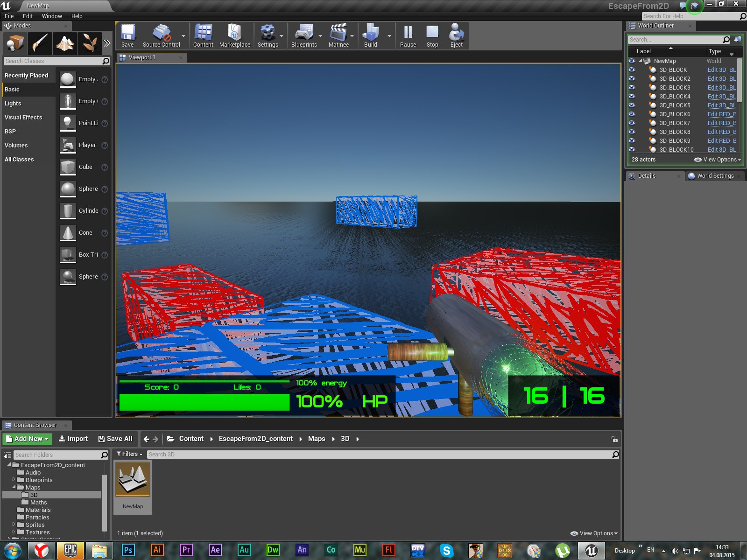The image size is (747, 560).
Task: Expand more modes with double chevron
Action: [107, 43]
